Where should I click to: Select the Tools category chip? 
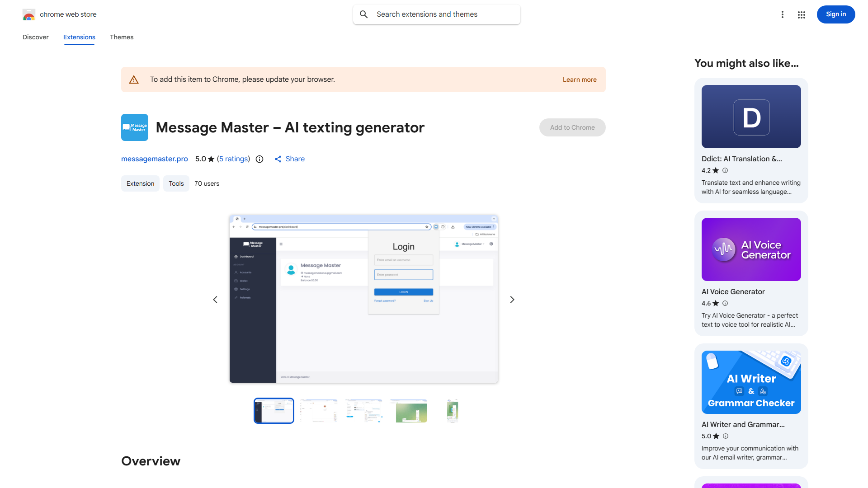pos(176,183)
